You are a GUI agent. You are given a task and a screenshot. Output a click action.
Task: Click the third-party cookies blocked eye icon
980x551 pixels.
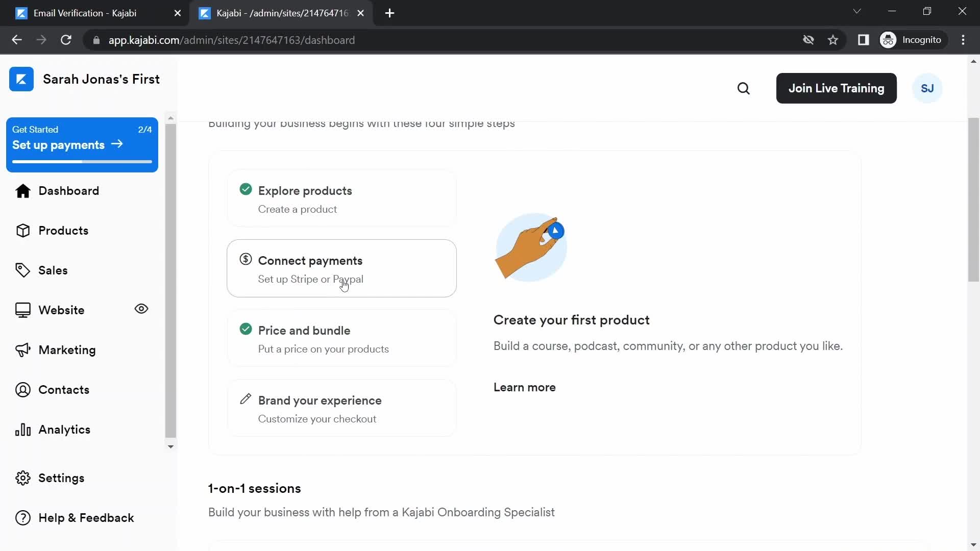tap(808, 40)
